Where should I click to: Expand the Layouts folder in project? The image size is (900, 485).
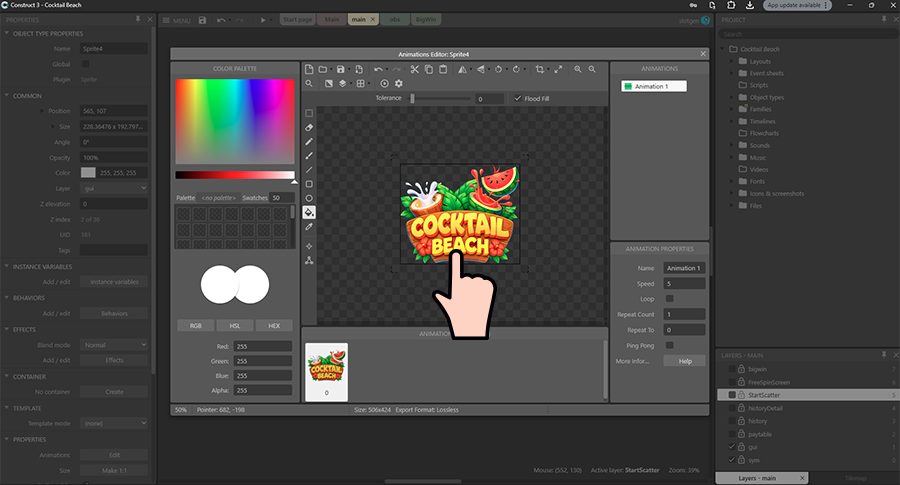click(x=732, y=61)
